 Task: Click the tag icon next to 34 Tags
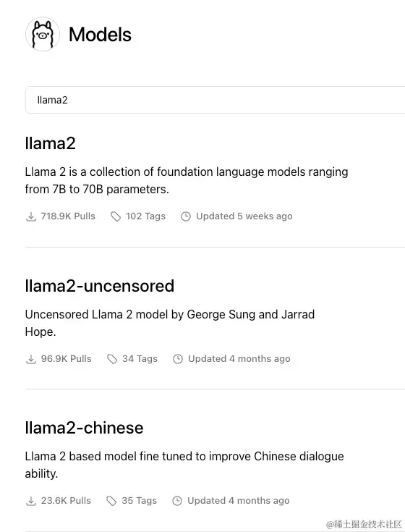click(x=112, y=359)
